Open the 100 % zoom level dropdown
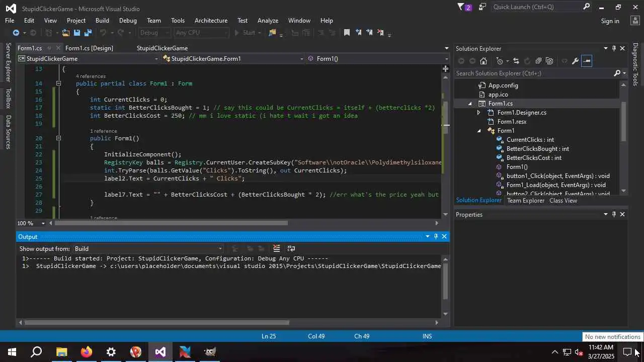Viewport: 644px width, 362px height. pos(43,223)
